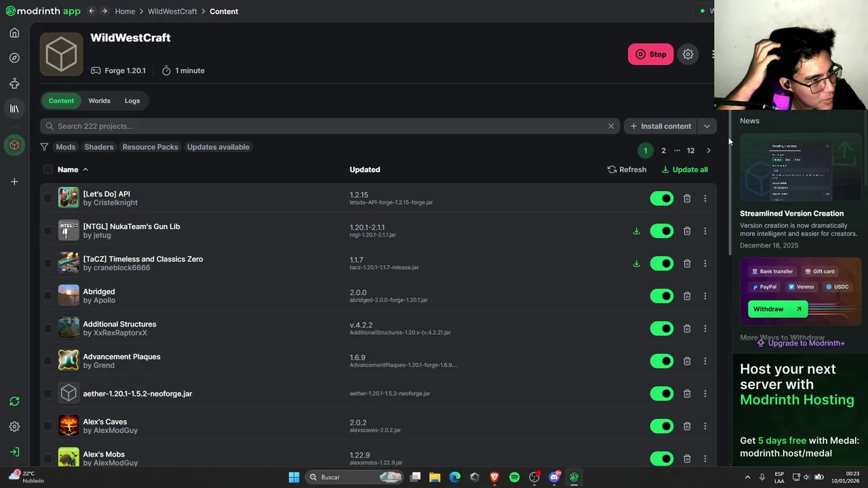Open WildWestCraft in the breadcrumb
868x488 pixels.
pyautogui.click(x=172, y=12)
